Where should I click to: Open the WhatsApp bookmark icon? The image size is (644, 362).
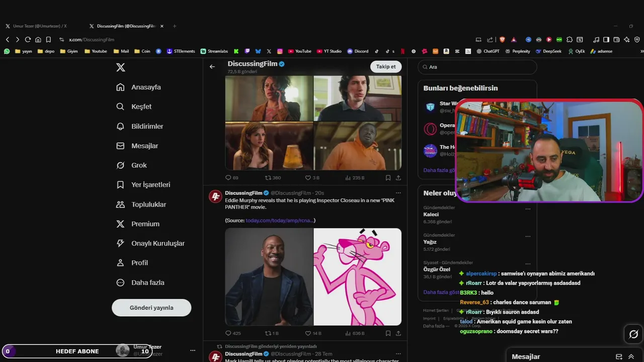[7, 51]
